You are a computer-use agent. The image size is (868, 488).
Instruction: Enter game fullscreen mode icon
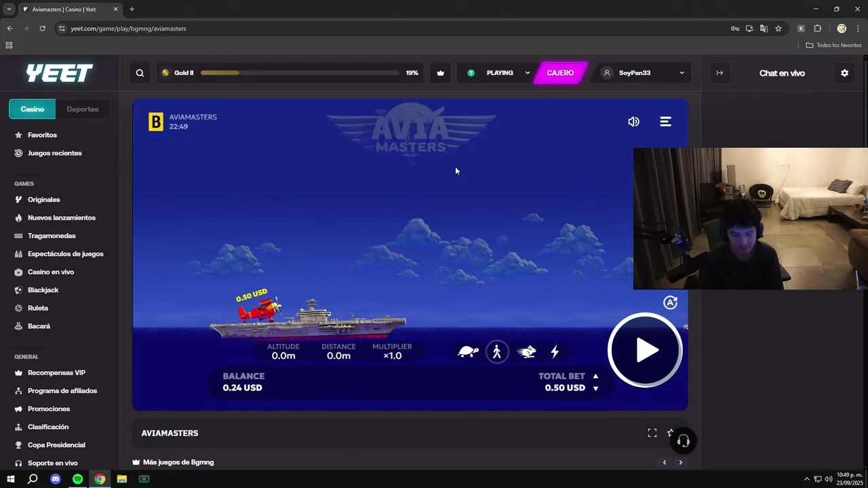pyautogui.click(x=652, y=433)
